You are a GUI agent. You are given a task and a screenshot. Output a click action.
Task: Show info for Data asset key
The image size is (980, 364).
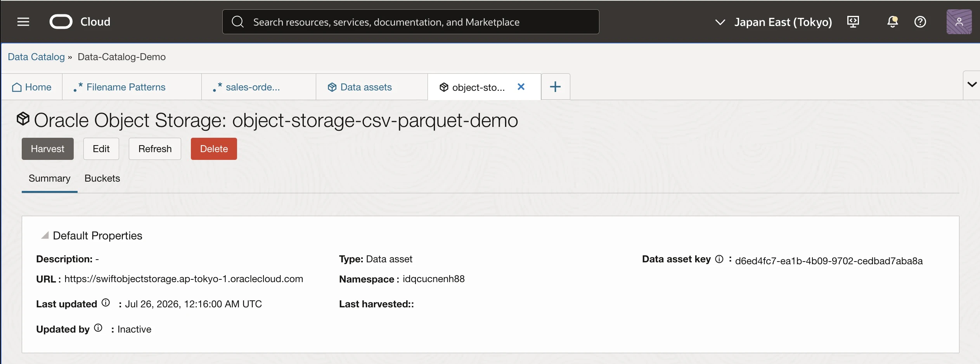(719, 259)
